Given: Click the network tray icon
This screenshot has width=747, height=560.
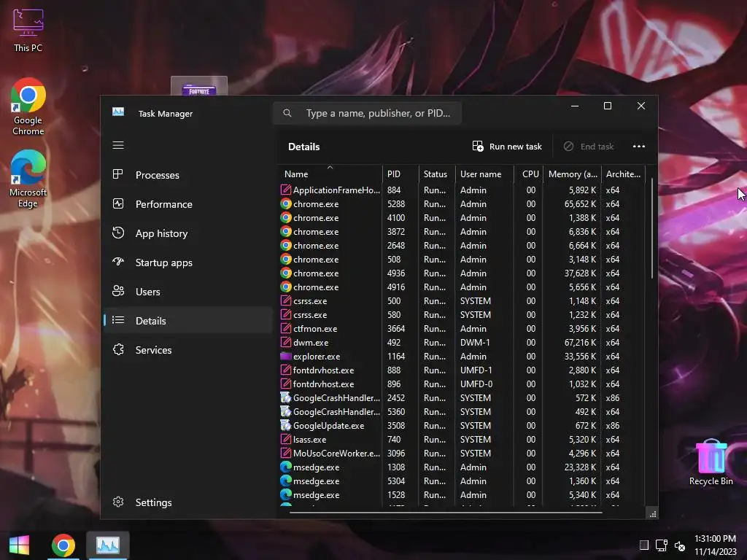Looking at the screenshot, I should click(661, 545).
